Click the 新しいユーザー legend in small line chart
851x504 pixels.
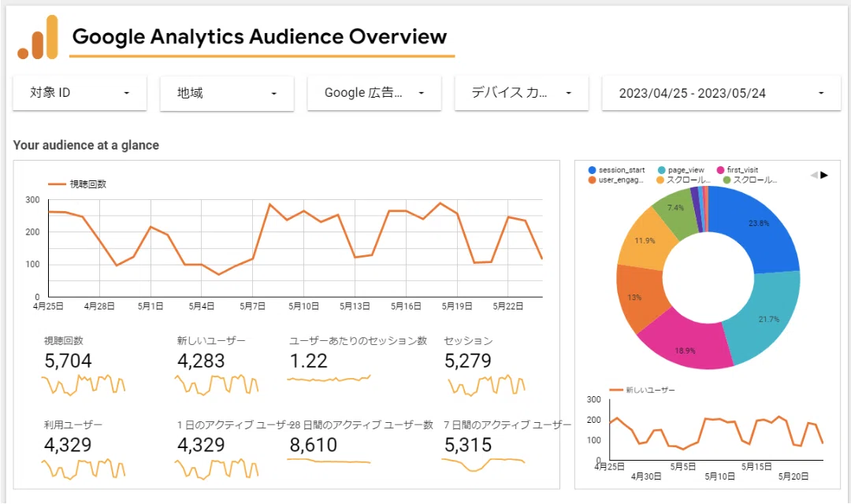pyautogui.click(x=642, y=390)
